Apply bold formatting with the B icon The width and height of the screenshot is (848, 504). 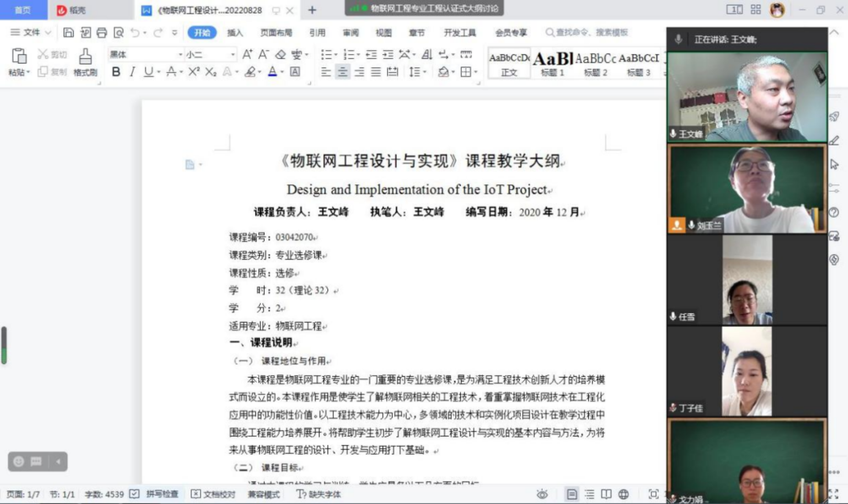tap(116, 72)
